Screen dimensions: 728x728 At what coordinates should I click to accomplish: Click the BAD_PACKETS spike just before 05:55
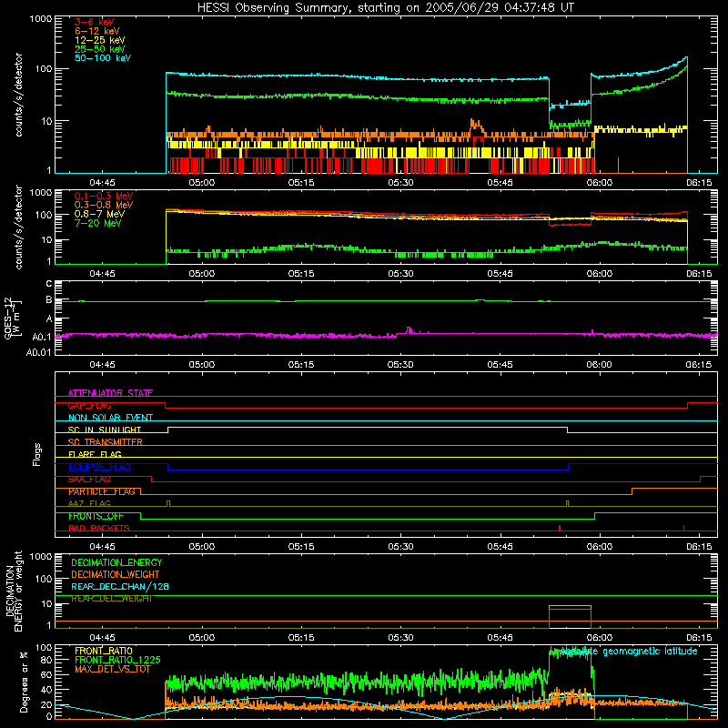[560, 528]
